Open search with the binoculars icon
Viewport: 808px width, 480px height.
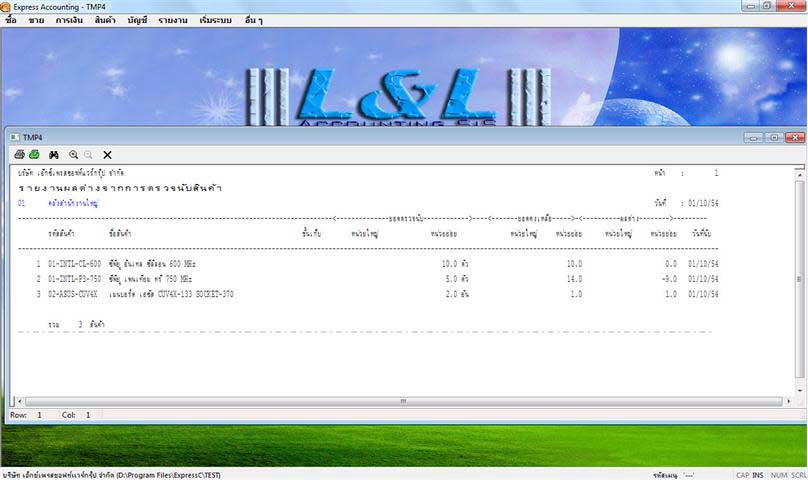(54, 155)
